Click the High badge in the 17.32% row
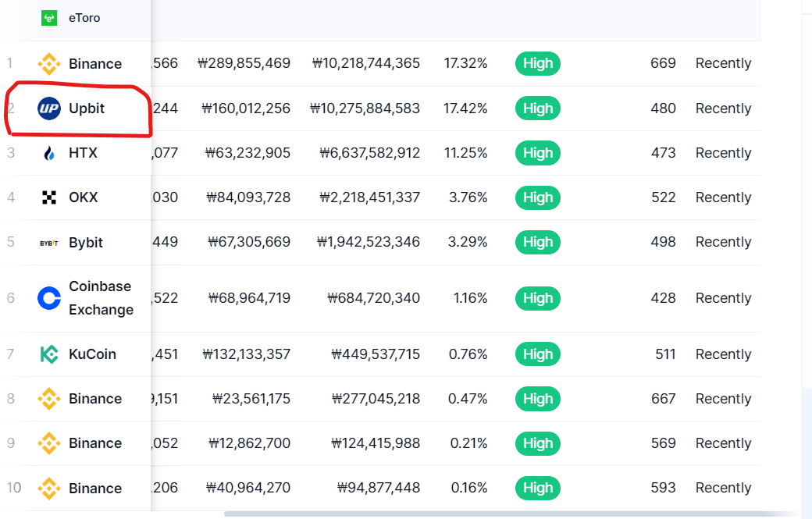The width and height of the screenshot is (812, 519). (537, 64)
